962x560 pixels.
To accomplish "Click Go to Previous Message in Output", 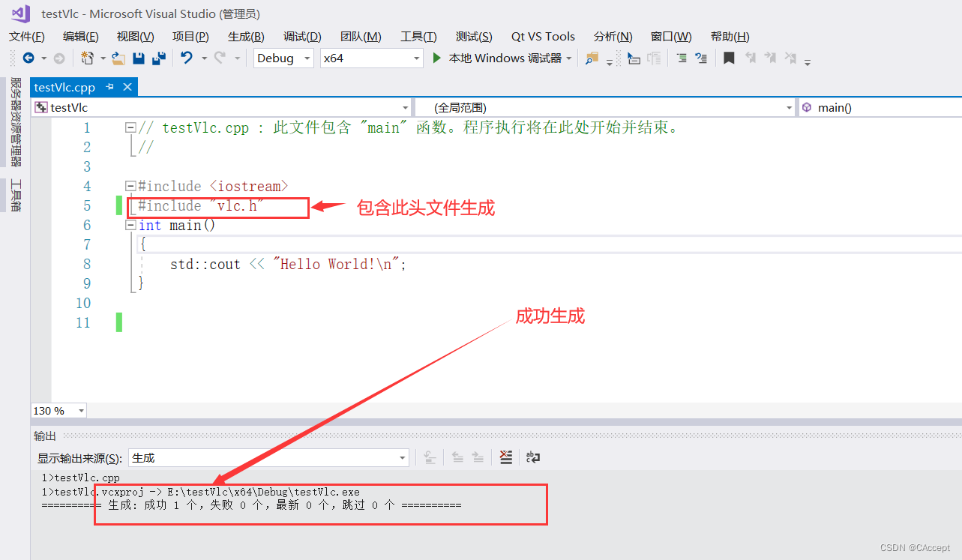I will (x=457, y=457).
